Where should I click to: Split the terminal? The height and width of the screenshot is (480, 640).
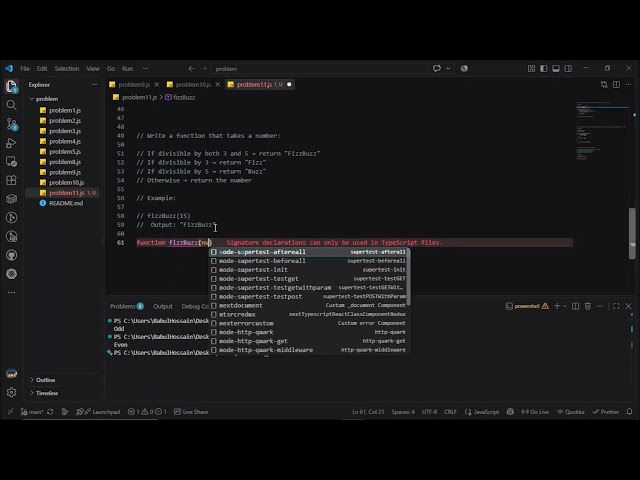click(576, 306)
